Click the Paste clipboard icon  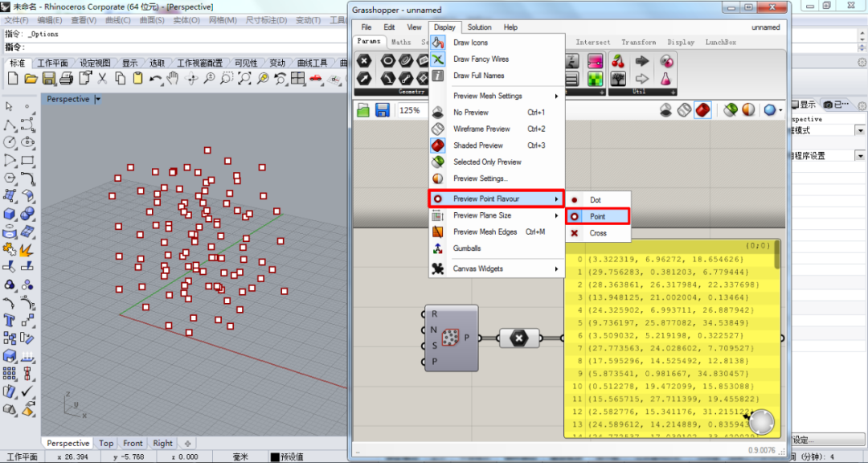(x=137, y=79)
